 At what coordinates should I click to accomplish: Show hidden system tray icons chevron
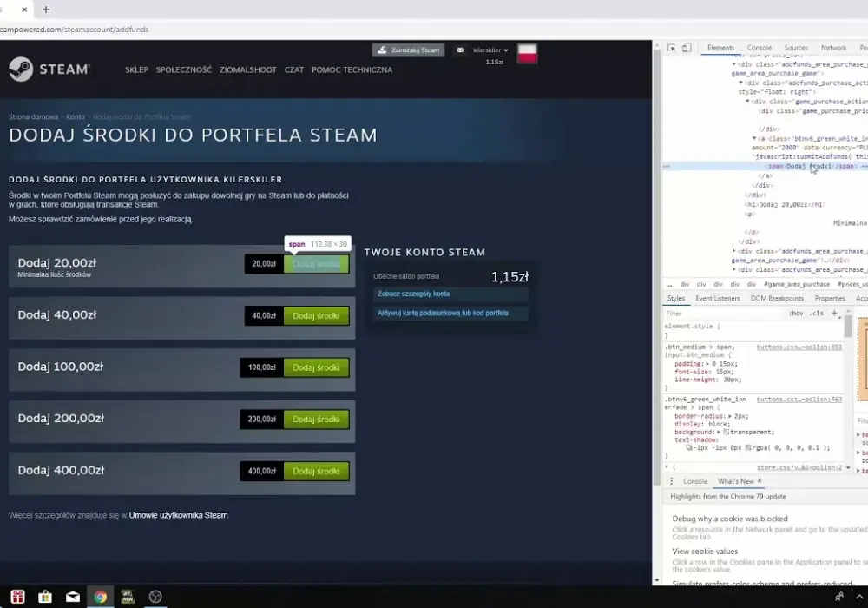tap(859, 597)
